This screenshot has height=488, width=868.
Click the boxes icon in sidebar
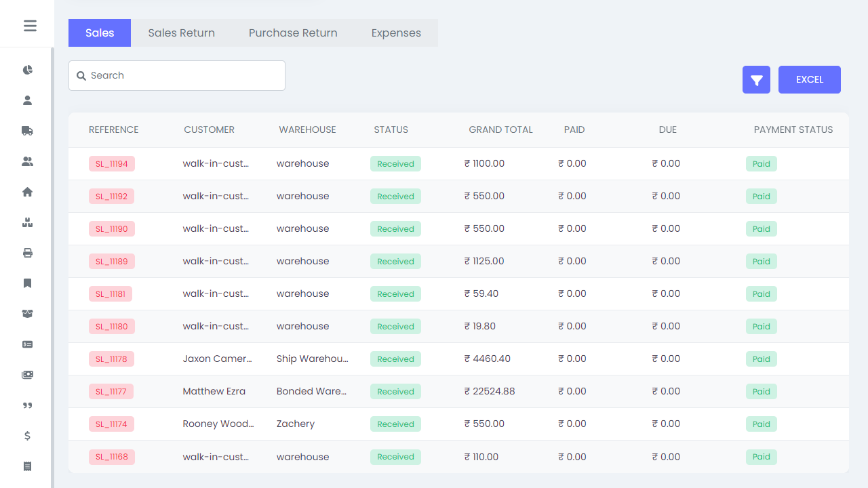click(28, 222)
